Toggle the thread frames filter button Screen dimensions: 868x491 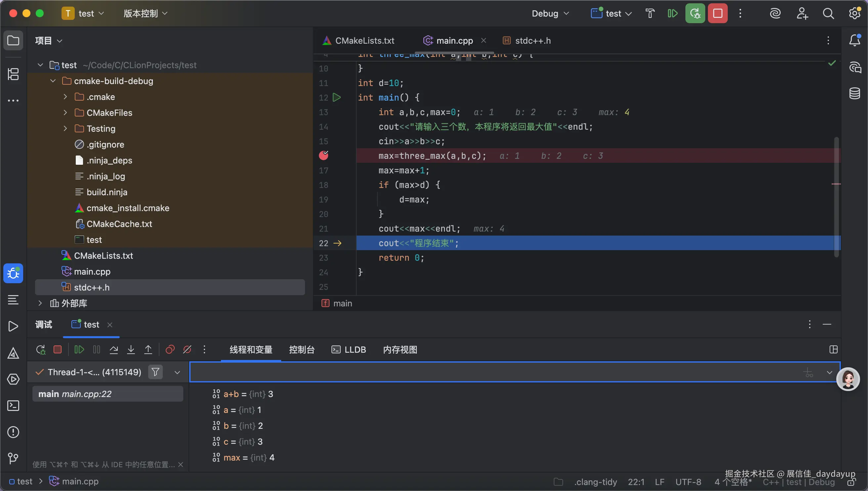[155, 372]
